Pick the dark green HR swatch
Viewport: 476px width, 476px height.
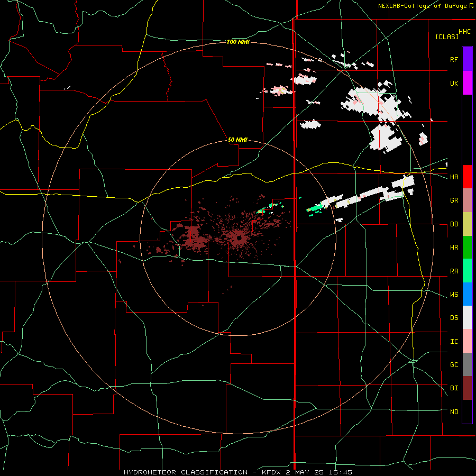click(467, 248)
